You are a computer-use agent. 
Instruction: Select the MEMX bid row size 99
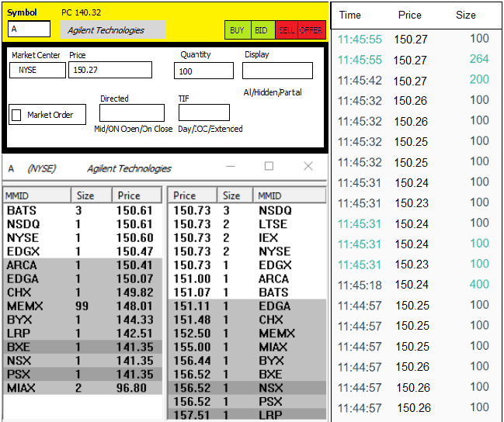(82, 306)
